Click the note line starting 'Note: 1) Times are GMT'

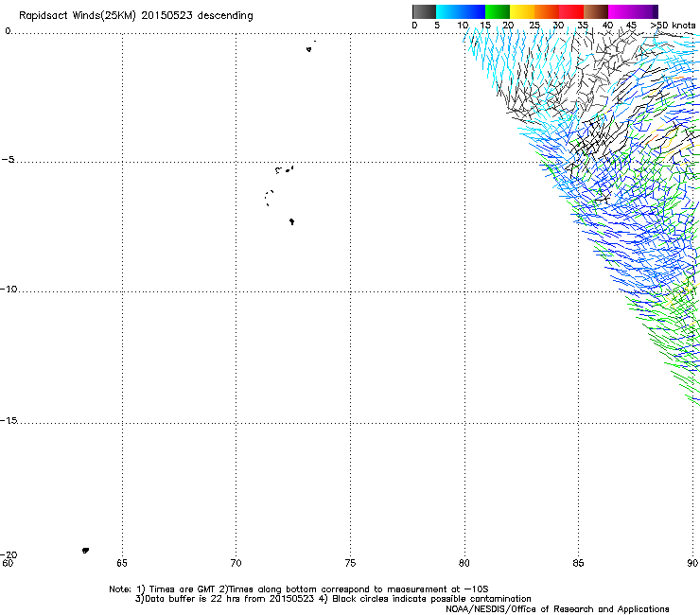(x=299, y=589)
